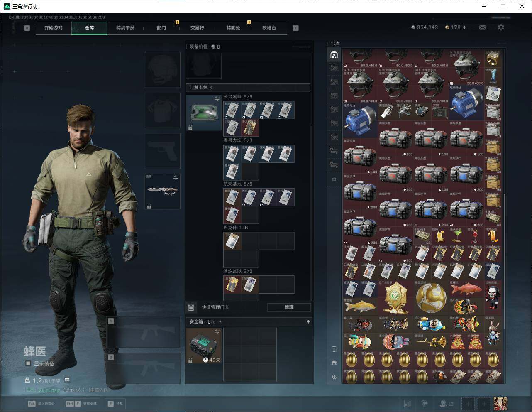Viewport: 532px width, 412px height.
Task: Open the warehouse sidebar gear icon
Action: point(334,179)
